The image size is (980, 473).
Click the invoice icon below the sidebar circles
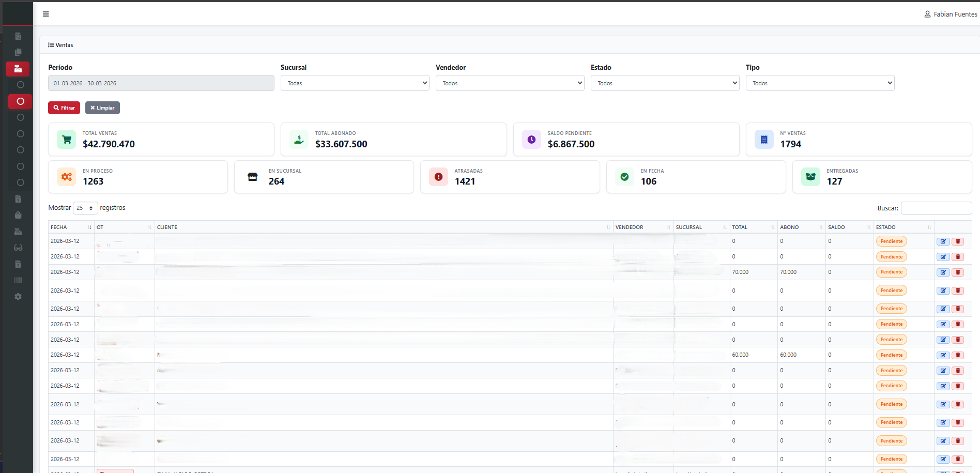[18, 199]
